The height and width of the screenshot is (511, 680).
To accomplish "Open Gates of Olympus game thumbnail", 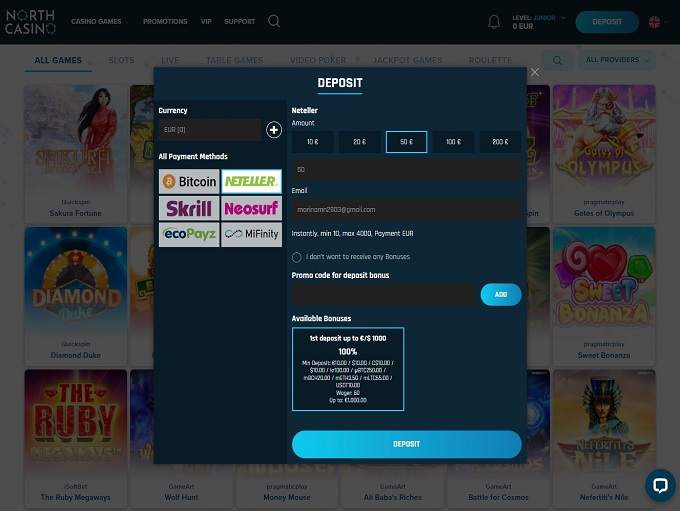I will pos(604,139).
